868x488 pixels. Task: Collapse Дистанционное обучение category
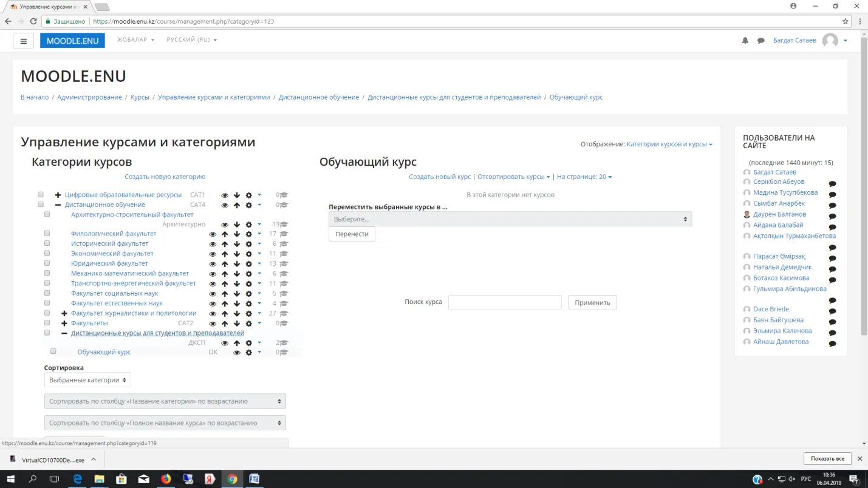point(58,205)
